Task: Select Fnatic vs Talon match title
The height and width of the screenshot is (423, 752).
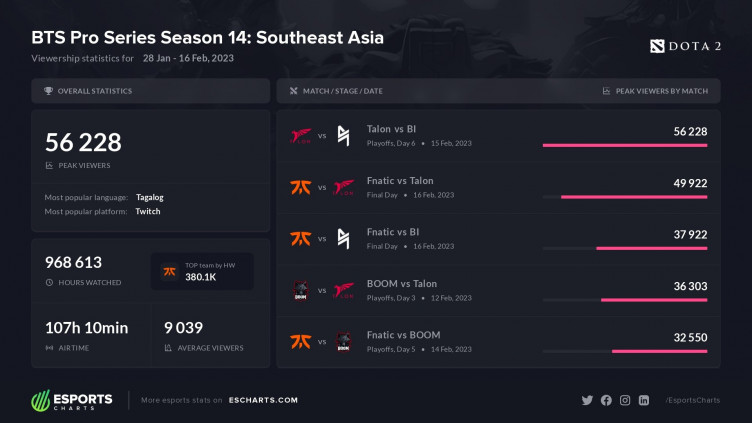Action: [x=400, y=181]
